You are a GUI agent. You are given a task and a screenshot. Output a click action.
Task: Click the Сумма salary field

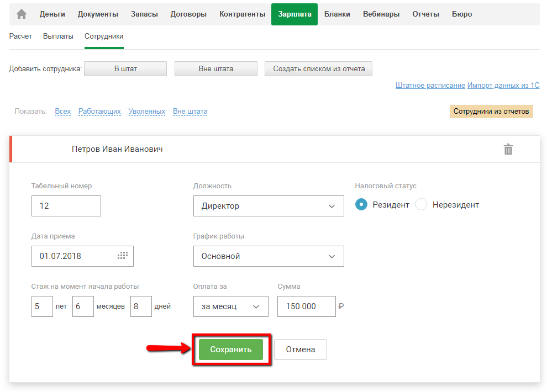(x=306, y=306)
